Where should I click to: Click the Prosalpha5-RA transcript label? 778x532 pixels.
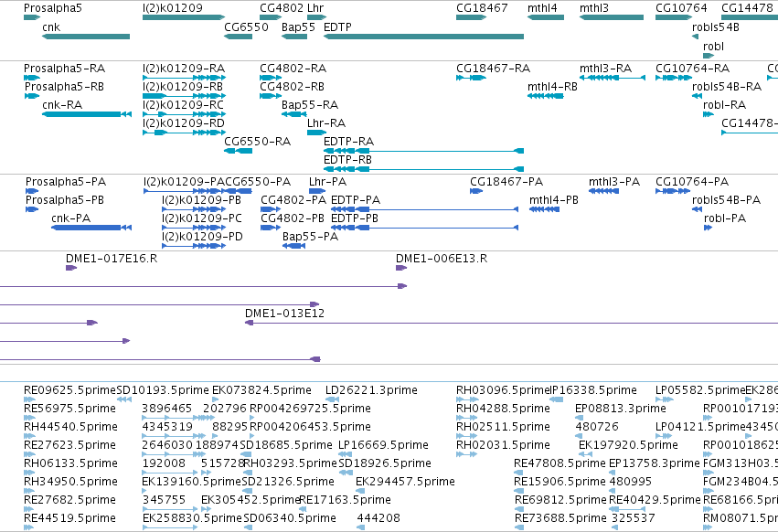[x=65, y=68]
